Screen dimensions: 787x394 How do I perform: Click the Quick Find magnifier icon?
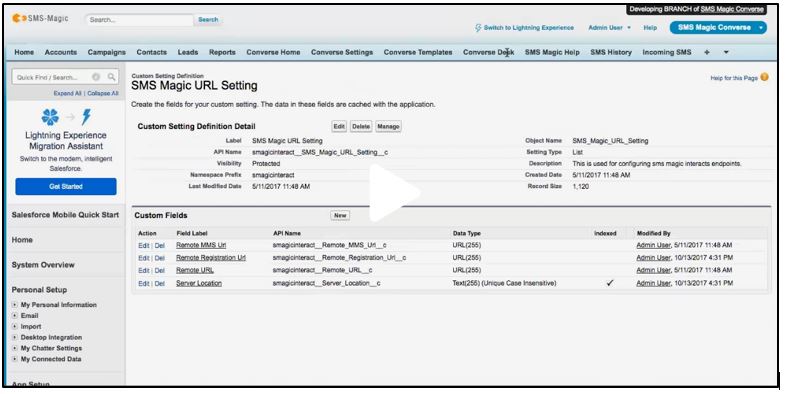(x=111, y=77)
